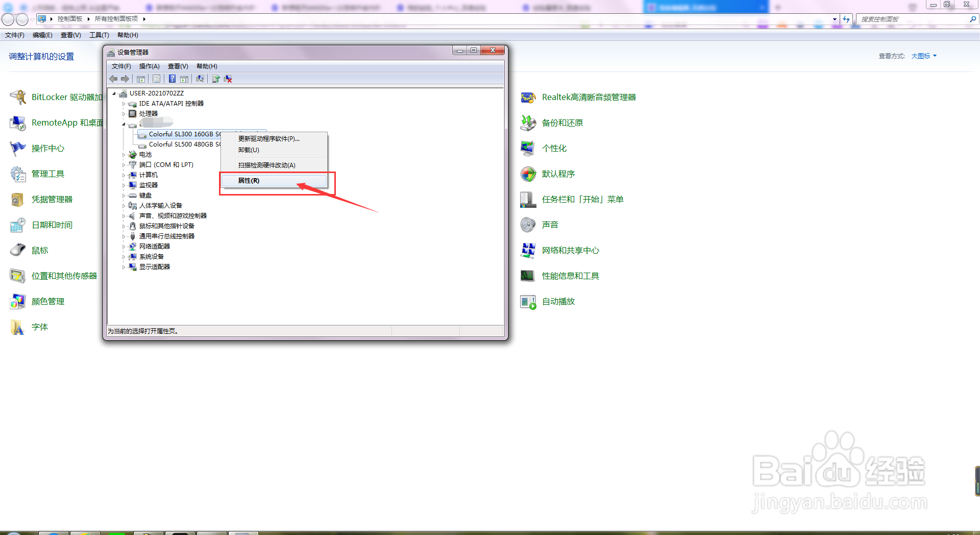Open 操作(A) menu in Device Manager

click(x=150, y=66)
